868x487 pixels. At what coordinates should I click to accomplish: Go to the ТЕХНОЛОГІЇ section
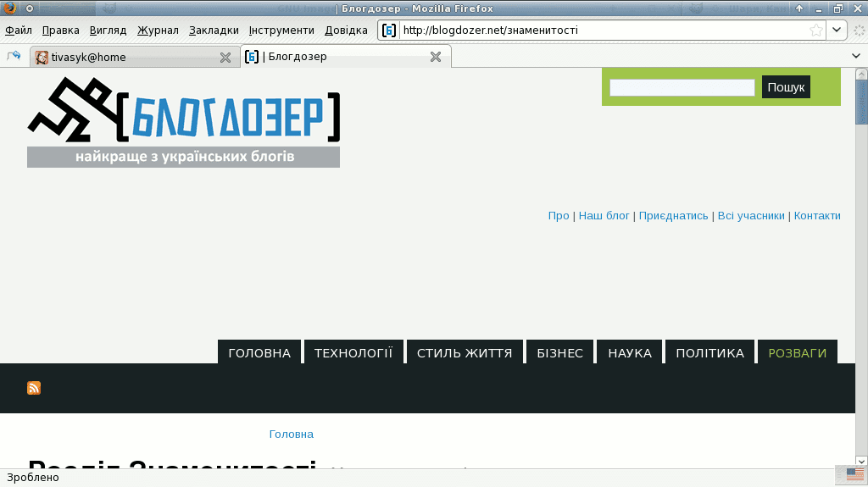tap(353, 352)
